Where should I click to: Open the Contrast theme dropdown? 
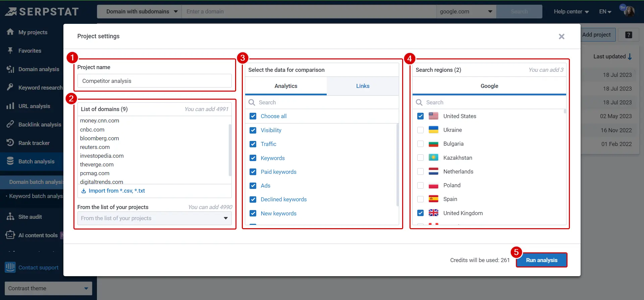(x=48, y=288)
